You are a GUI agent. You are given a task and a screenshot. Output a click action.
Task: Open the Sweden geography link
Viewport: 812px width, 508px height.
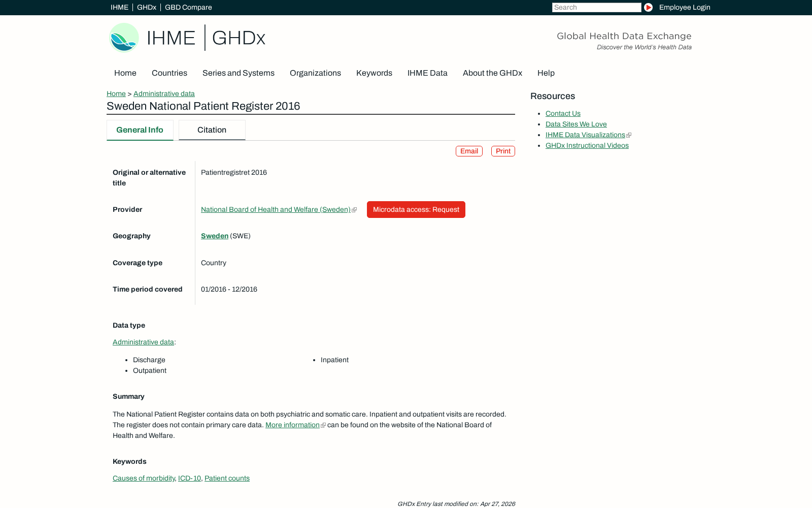(215, 236)
